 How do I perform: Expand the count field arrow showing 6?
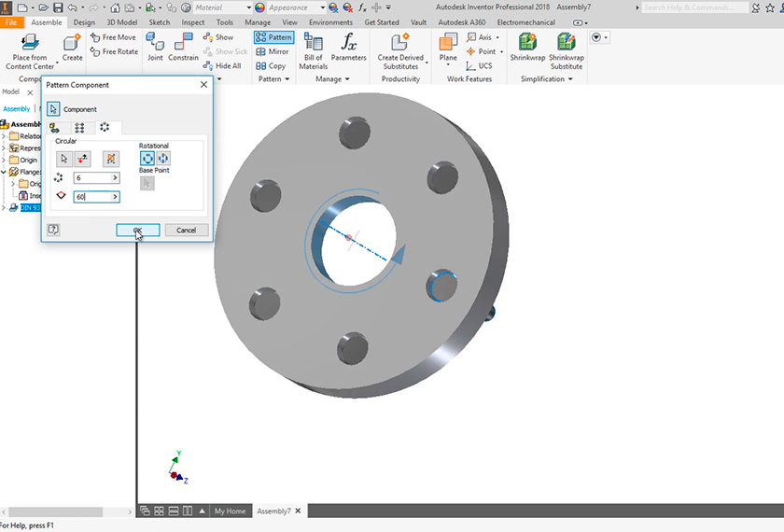coord(115,177)
